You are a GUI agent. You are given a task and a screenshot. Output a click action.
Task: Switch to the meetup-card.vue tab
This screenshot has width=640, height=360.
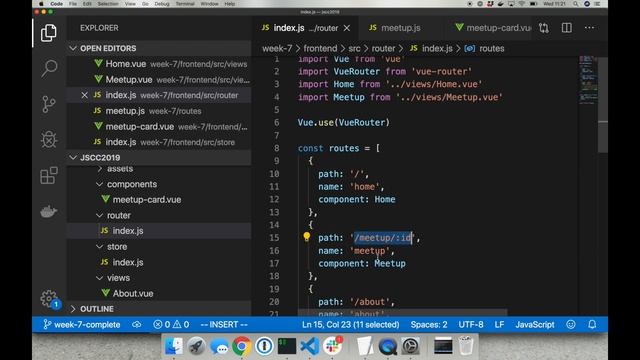pyautogui.click(x=493, y=28)
